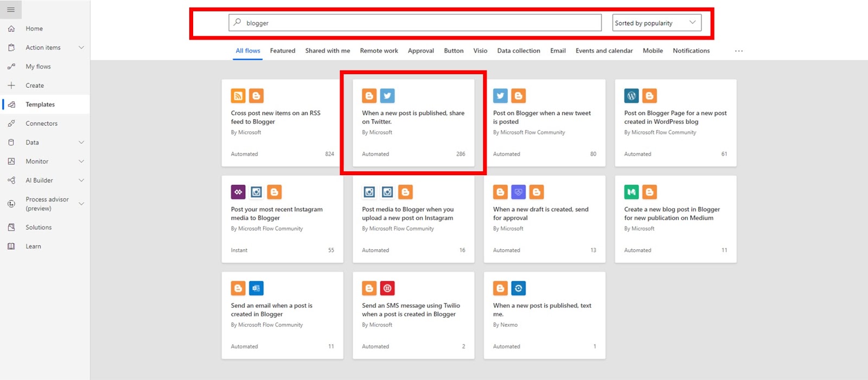This screenshot has height=380, width=868.
Task: Click Approvals icon on new draft card
Action: point(519,192)
